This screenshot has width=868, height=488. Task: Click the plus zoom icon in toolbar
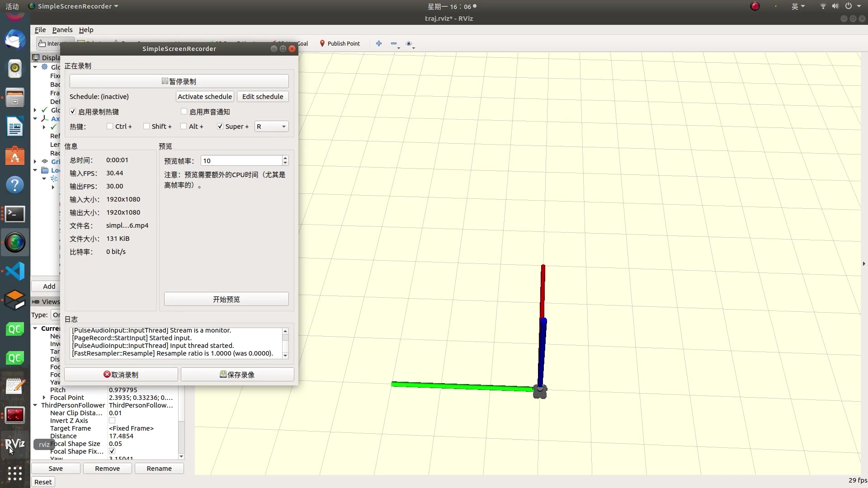click(379, 43)
